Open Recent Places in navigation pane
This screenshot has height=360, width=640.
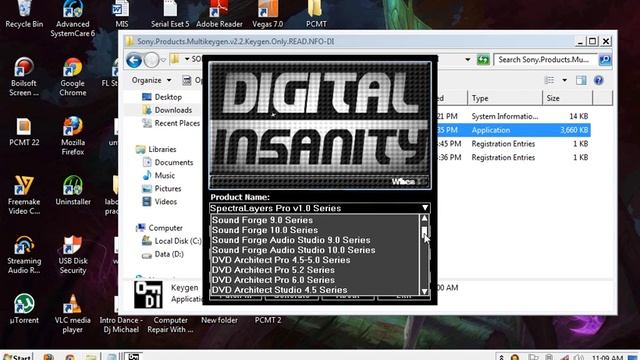171,123
